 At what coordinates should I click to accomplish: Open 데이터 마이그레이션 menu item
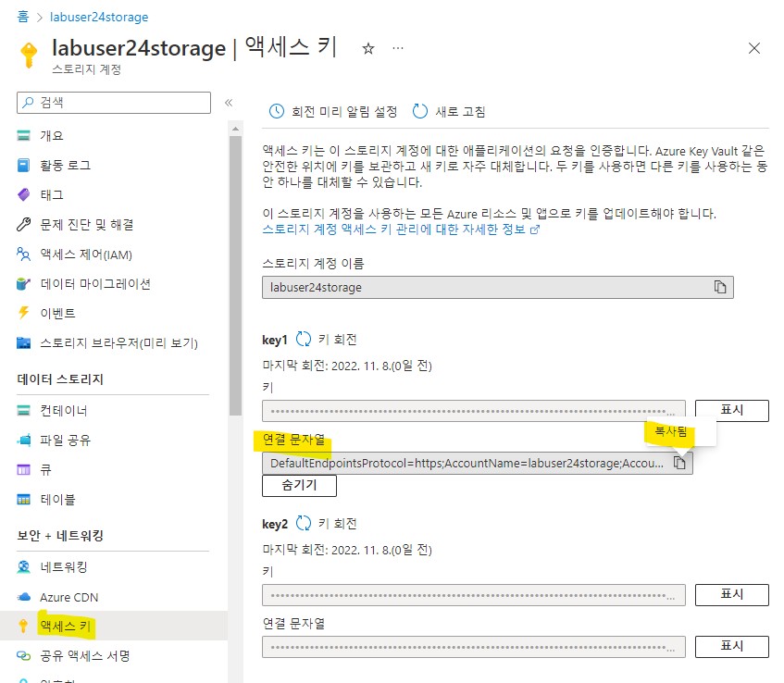[95, 284]
